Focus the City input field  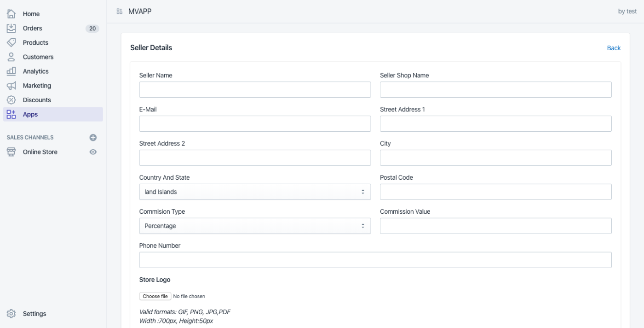pyautogui.click(x=496, y=158)
